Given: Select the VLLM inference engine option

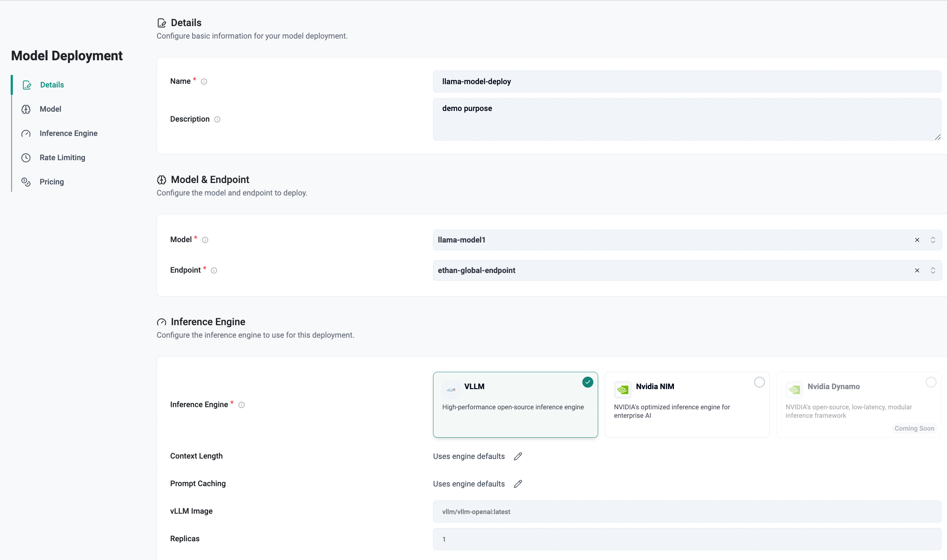Looking at the screenshot, I should click(515, 405).
